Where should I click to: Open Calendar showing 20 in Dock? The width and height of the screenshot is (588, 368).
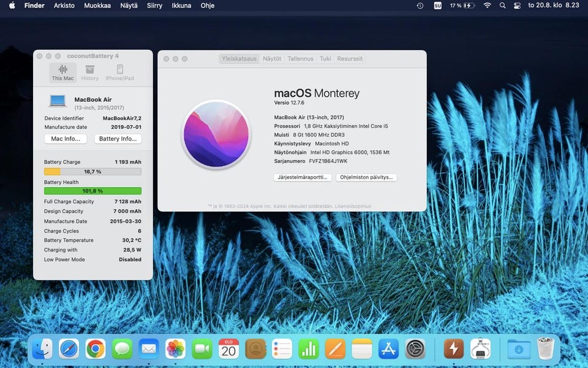pyautogui.click(x=228, y=349)
